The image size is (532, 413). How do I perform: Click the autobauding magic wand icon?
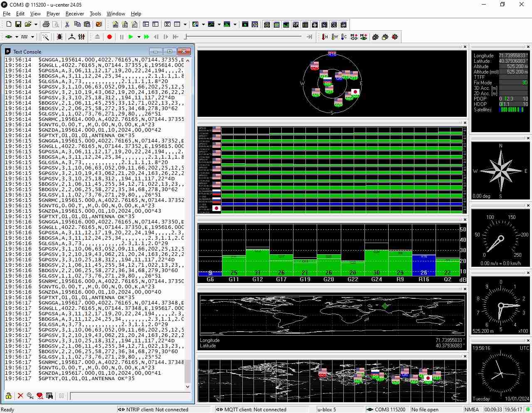coord(46,37)
